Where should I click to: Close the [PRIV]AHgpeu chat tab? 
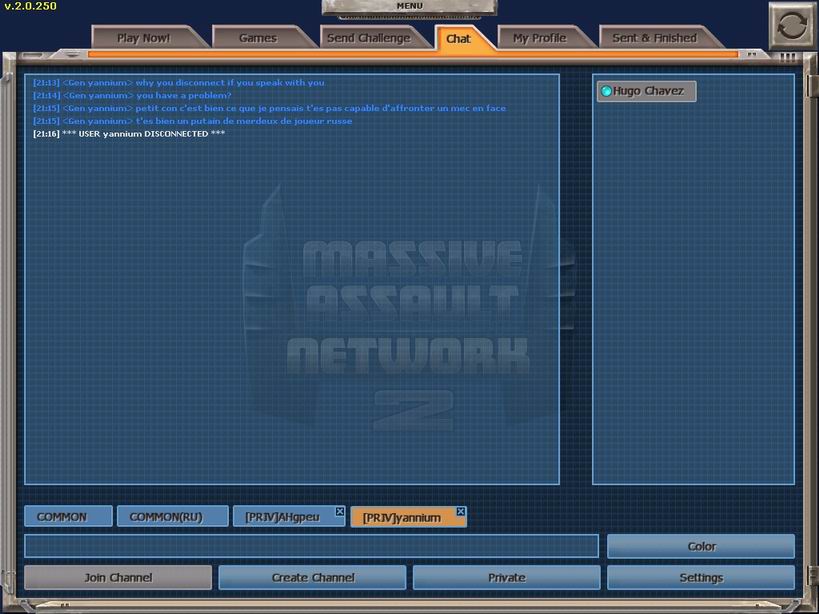pos(340,511)
